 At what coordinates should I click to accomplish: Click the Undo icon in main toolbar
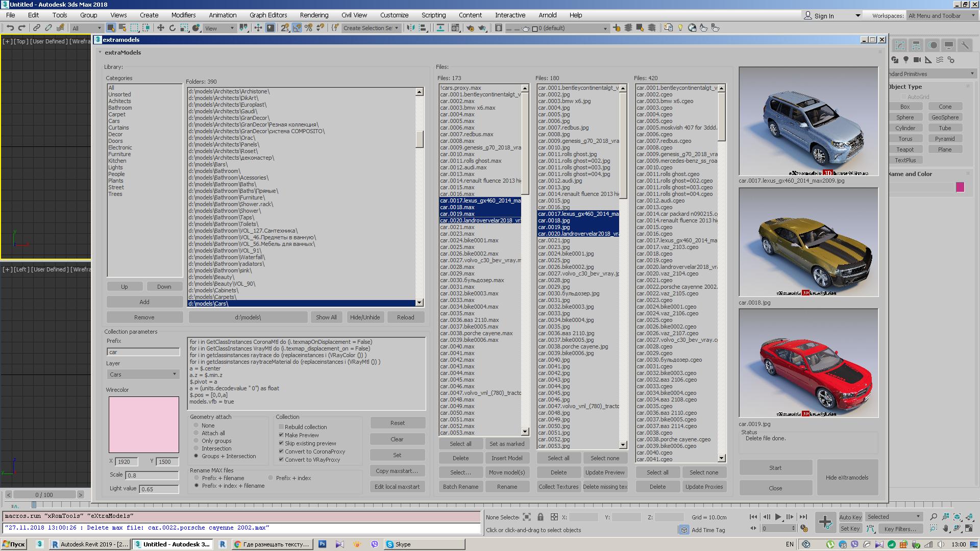click(10, 28)
